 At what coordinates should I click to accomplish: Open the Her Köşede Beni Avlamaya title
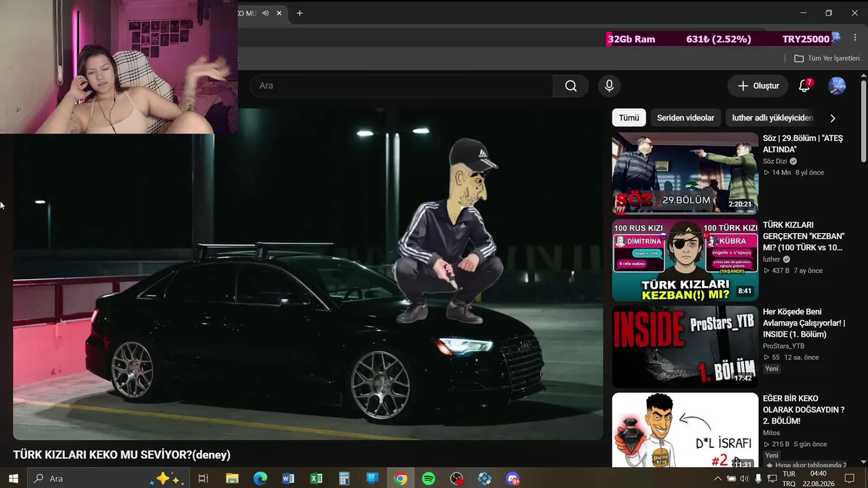pos(804,323)
